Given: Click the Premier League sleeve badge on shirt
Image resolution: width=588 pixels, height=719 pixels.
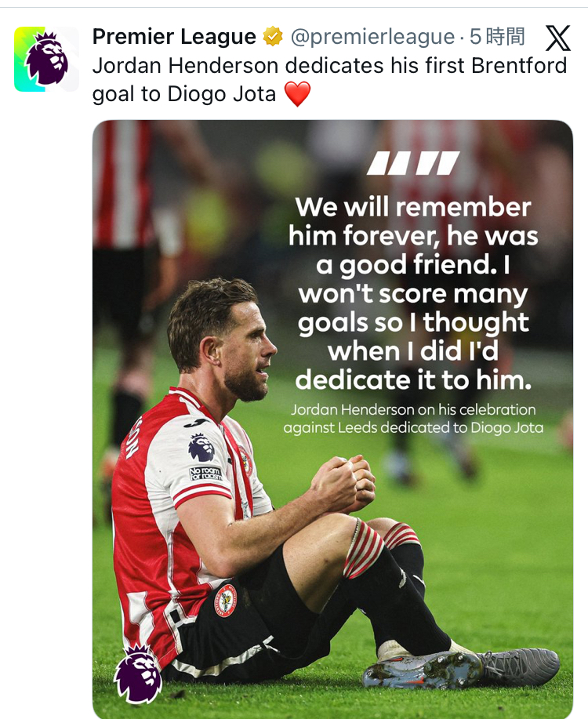Looking at the screenshot, I should [x=201, y=448].
